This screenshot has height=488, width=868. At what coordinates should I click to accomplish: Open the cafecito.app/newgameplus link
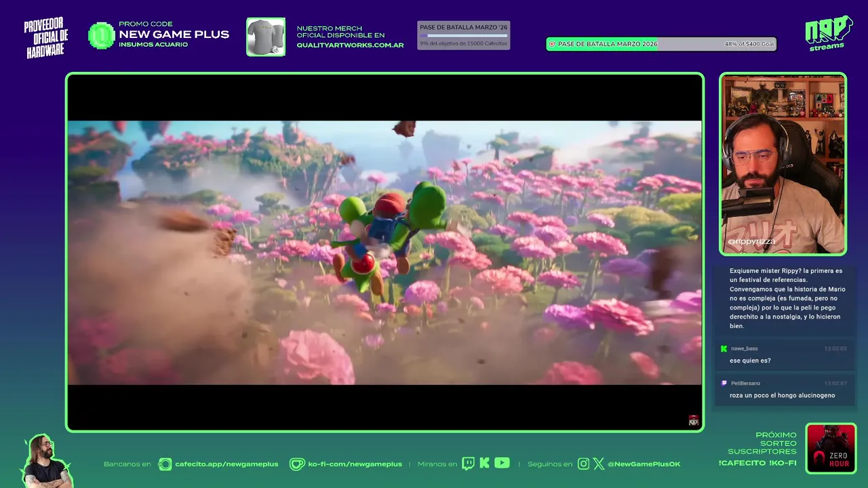coord(226,464)
